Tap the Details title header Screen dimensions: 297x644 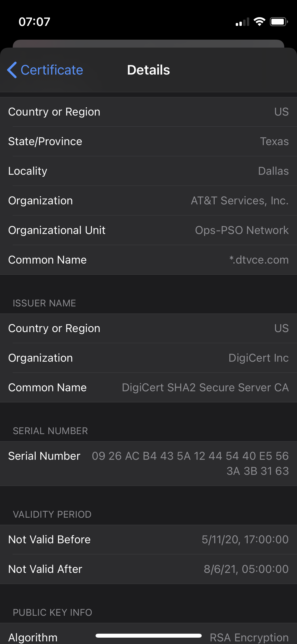[148, 70]
